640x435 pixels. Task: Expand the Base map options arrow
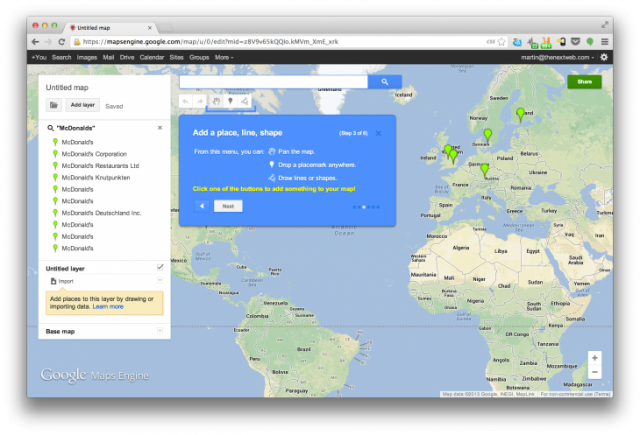tap(160, 330)
